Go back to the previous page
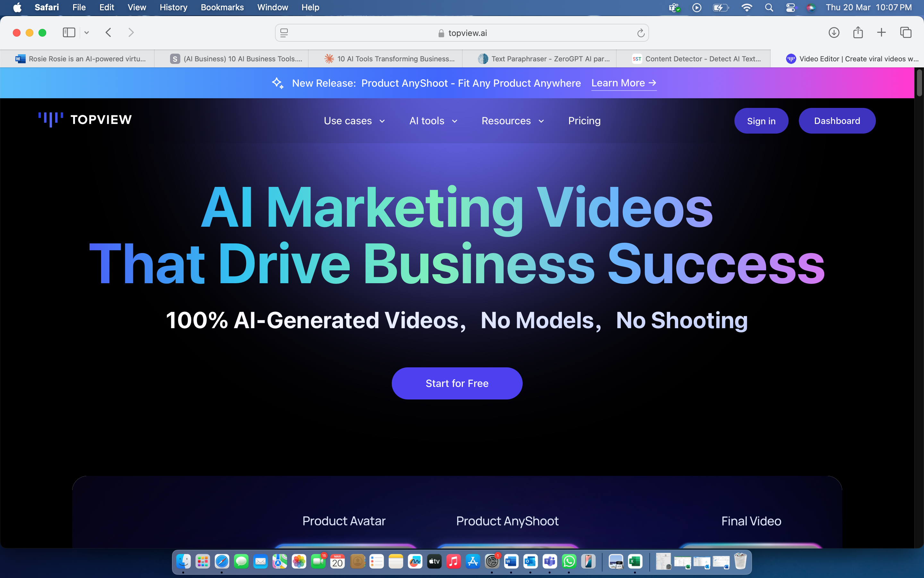The width and height of the screenshot is (924, 578). tap(108, 32)
